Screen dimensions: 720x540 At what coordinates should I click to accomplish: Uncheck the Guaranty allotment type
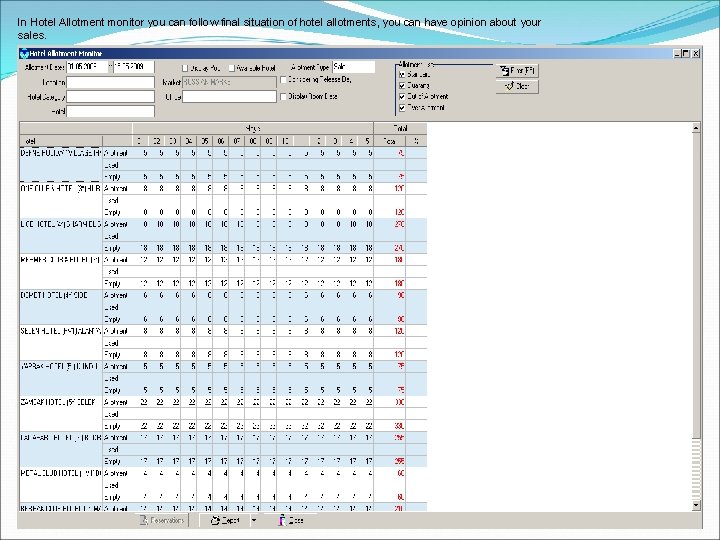402,85
